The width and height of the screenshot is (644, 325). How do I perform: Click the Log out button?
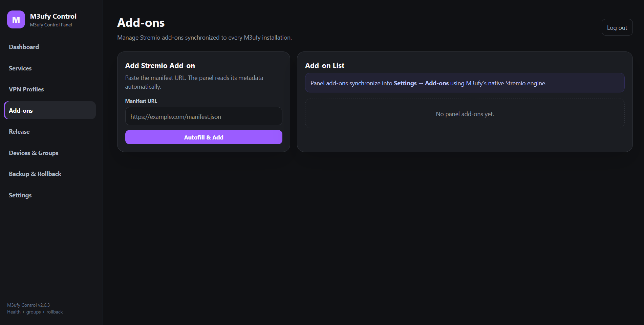tap(617, 27)
